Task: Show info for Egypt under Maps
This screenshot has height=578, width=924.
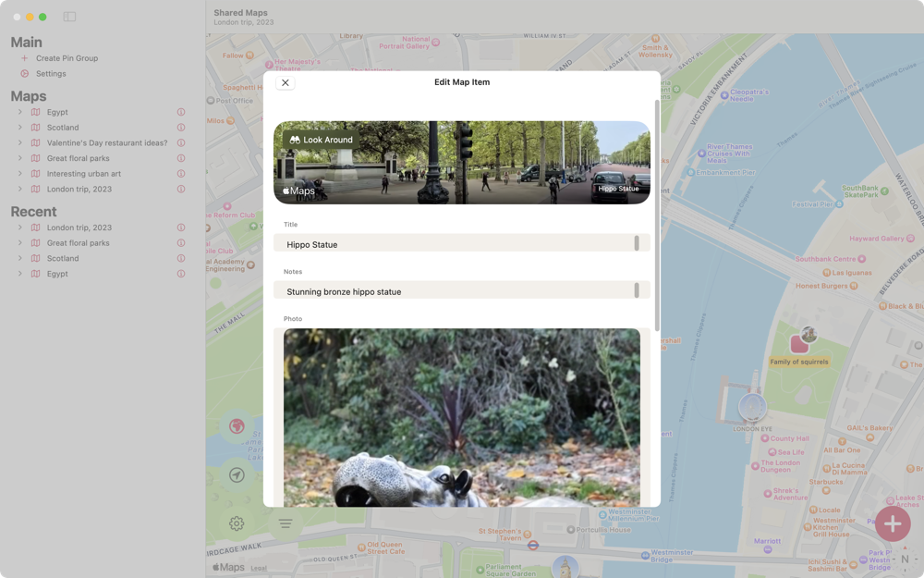Action: pos(181,112)
